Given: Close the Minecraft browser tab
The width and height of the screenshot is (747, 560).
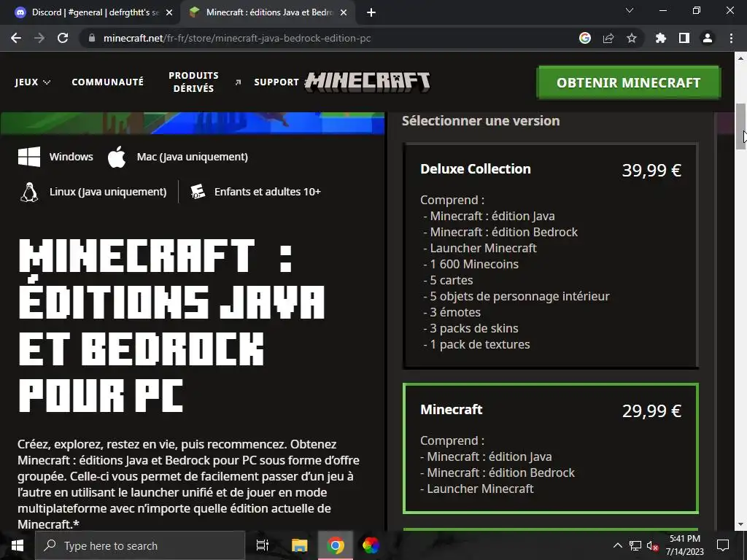Looking at the screenshot, I should tap(344, 12).
